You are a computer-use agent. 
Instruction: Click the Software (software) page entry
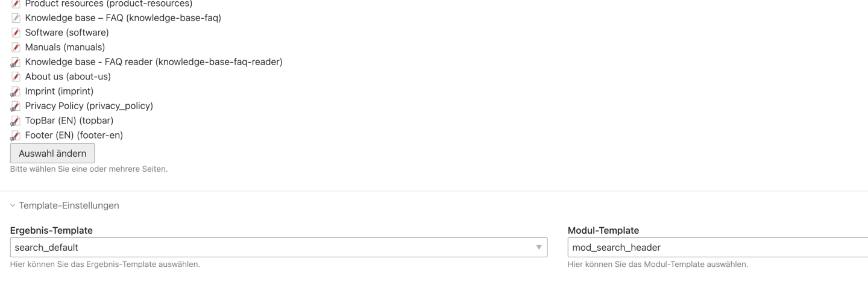coord(67,33)
